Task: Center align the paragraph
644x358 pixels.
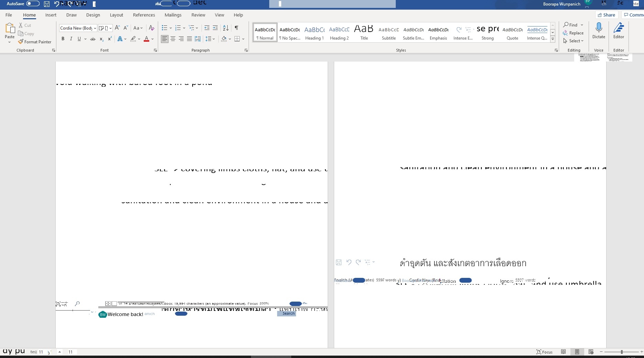Action: click(173, 39)
